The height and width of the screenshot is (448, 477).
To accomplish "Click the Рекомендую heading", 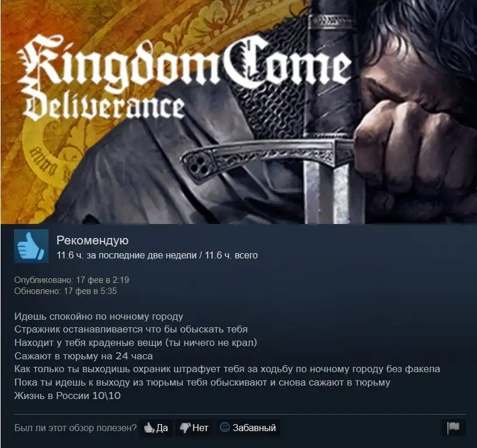I will (x=92, y=240).
